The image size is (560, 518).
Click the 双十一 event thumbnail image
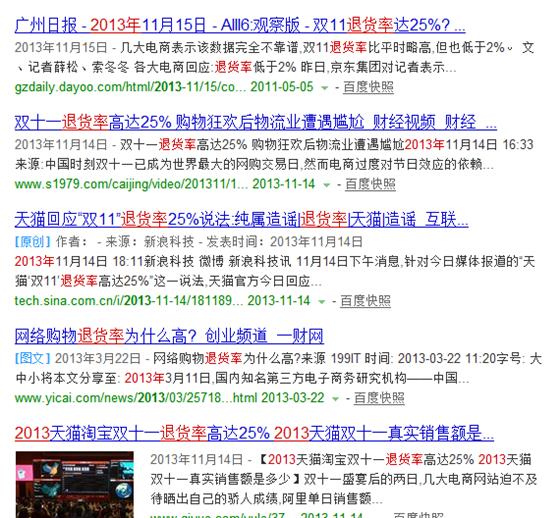75,484
